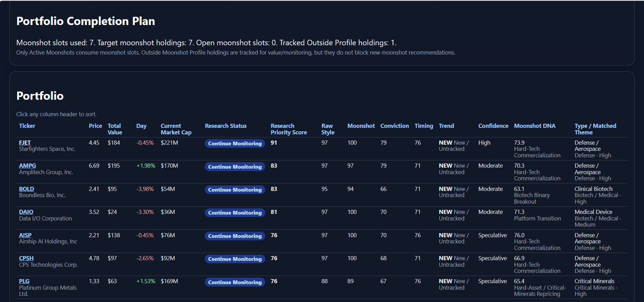Open the DAIO ticker link

(x=26, y=212)
